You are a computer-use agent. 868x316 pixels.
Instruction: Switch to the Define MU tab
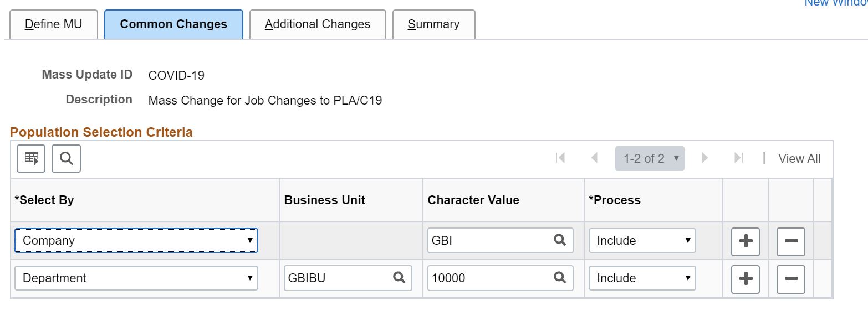click(53, 24)
